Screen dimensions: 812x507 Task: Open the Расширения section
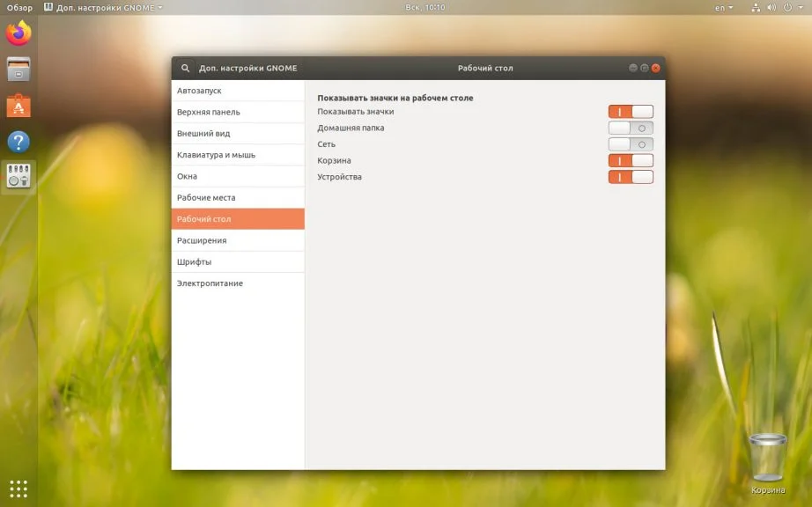(238, 240)
